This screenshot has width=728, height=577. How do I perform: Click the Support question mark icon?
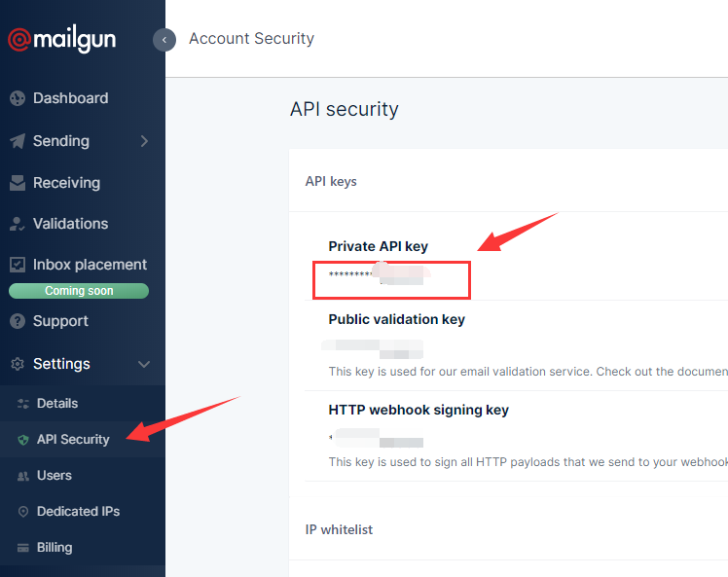click(18, 321)
